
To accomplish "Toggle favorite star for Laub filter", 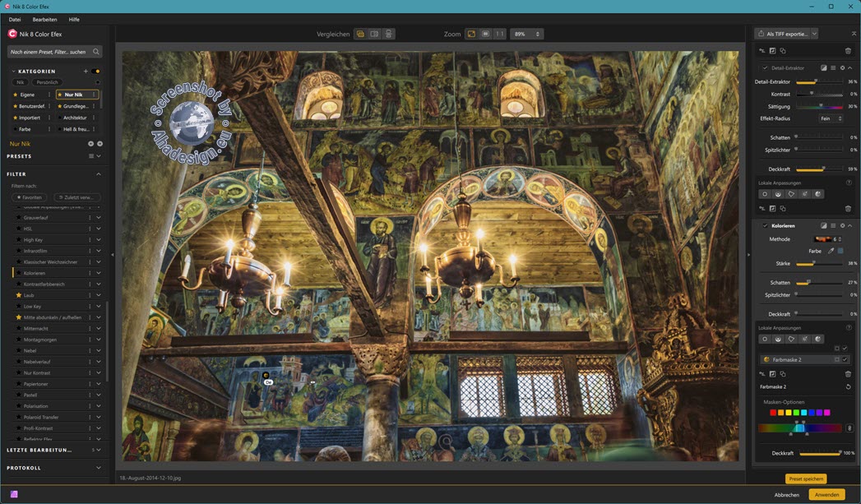I will click(x=18, y=295).
